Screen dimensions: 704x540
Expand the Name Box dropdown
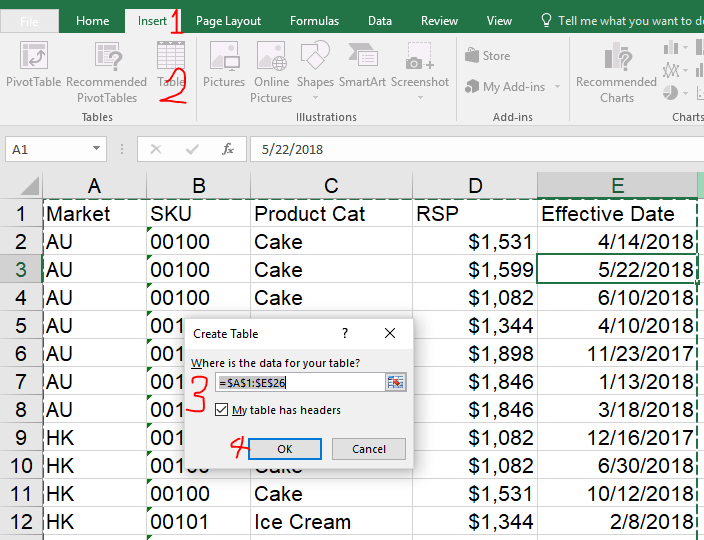[97, 149]
